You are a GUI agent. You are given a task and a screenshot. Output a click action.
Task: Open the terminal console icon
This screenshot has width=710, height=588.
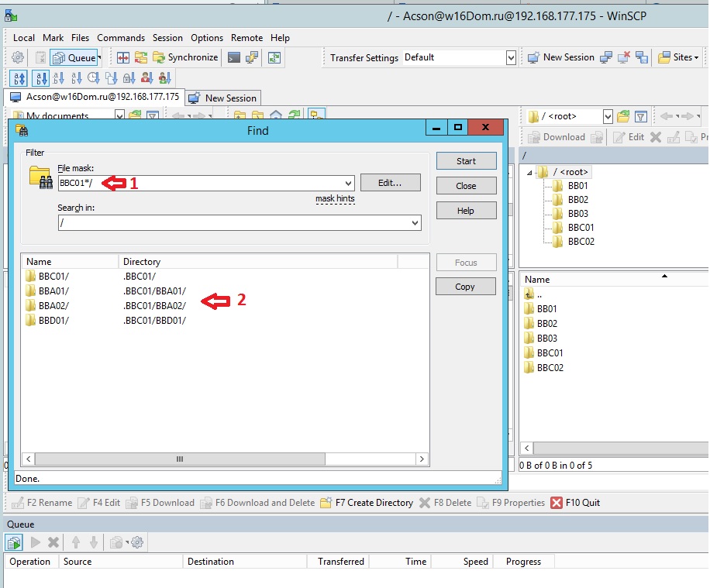234,57
